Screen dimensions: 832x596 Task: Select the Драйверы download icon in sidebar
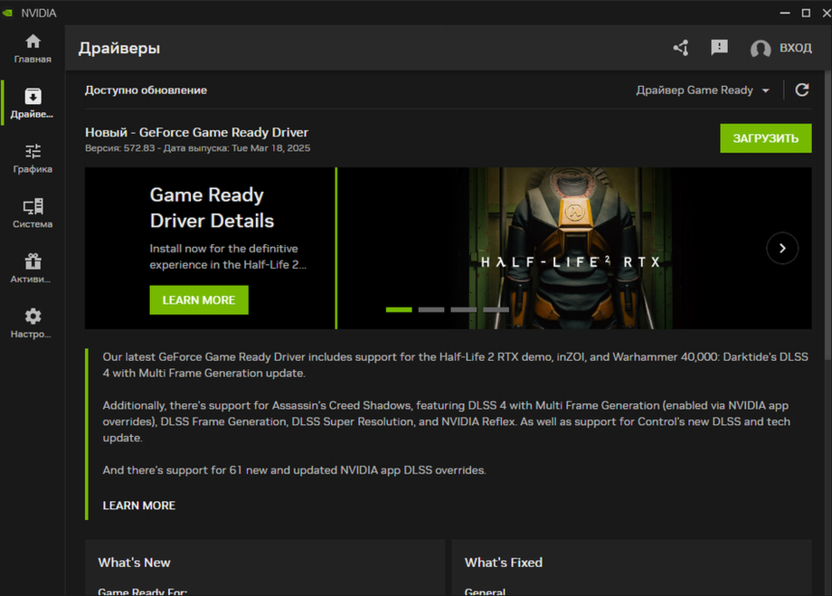click(33, 97)
